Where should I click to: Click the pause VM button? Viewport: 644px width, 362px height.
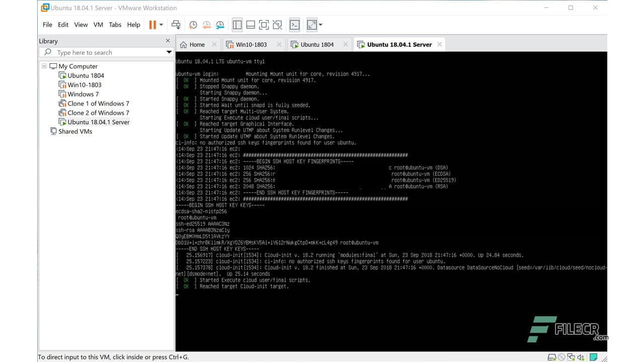click(x=153, y=24)
